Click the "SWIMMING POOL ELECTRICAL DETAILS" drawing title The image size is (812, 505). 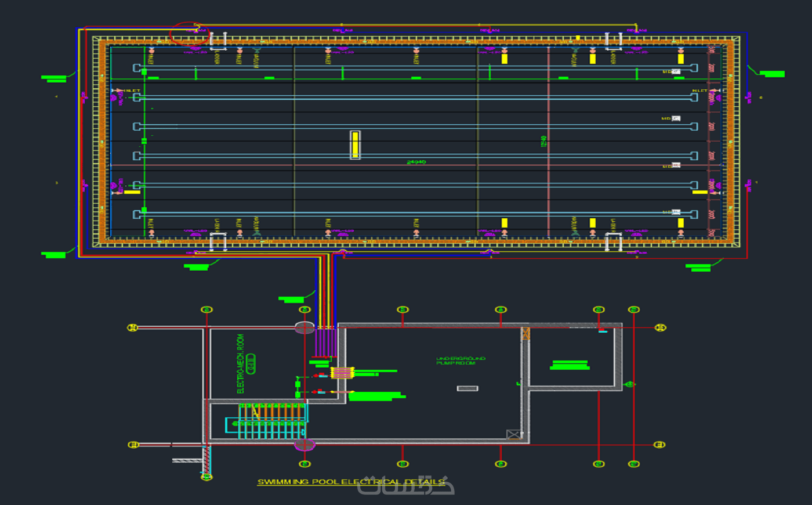click(351, 482)
